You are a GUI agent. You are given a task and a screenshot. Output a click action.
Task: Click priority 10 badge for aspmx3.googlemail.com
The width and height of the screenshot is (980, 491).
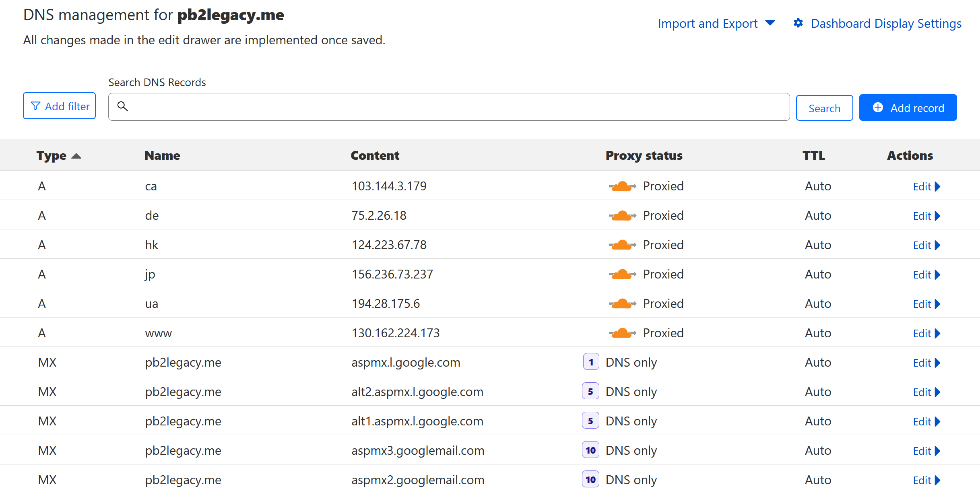click(590, 450)
